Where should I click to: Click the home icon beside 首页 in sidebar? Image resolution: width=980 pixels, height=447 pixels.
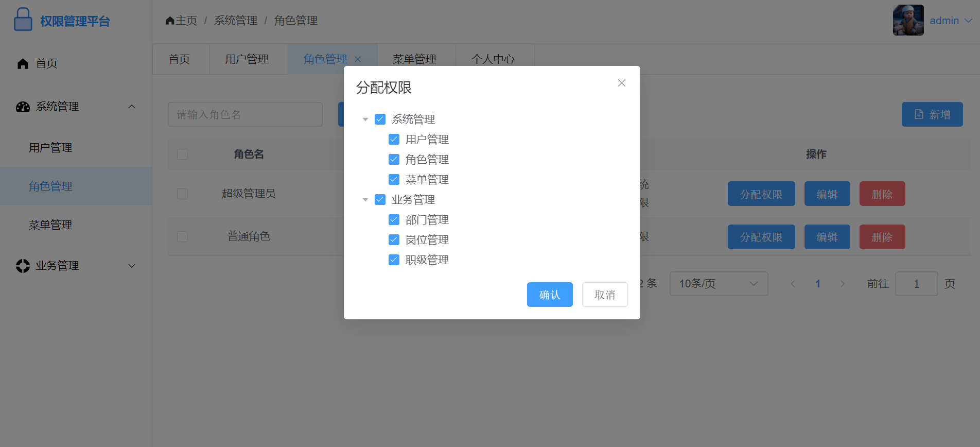coord(23,63)
